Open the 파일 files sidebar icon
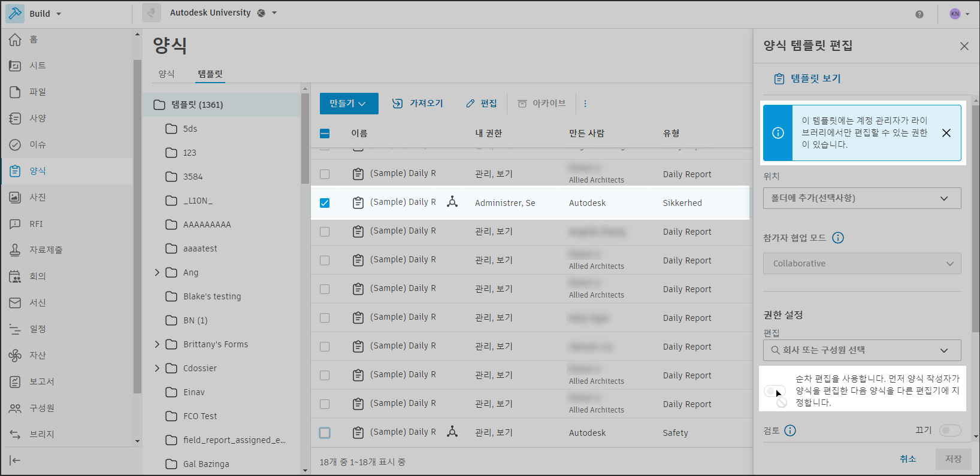Image resolution: width=980 pixels, height=476 pixels. point(15,92)
